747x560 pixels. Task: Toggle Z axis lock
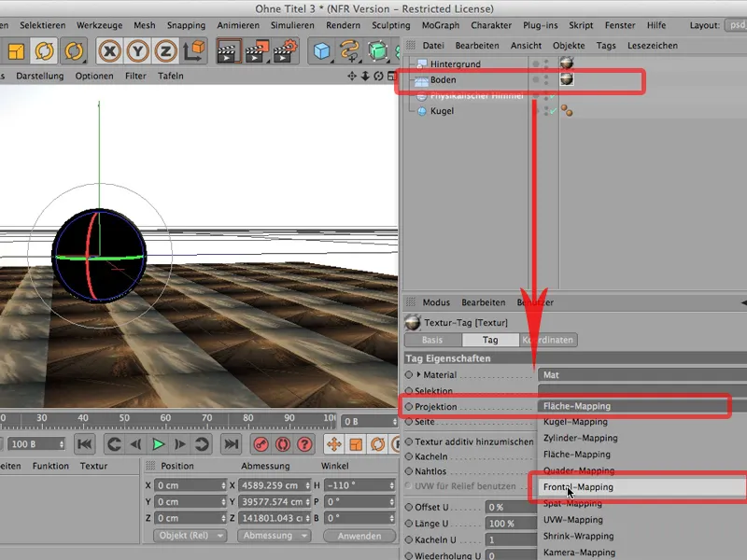coord(165,51)
